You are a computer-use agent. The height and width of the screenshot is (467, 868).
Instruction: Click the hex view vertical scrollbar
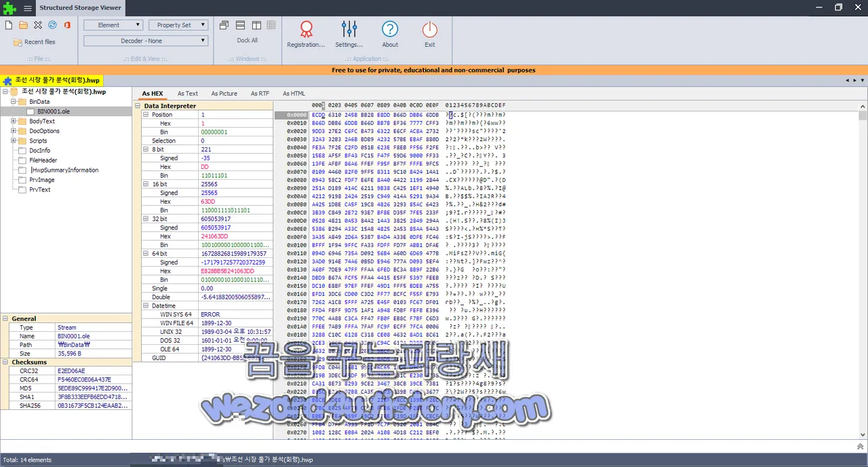[863, 272]
